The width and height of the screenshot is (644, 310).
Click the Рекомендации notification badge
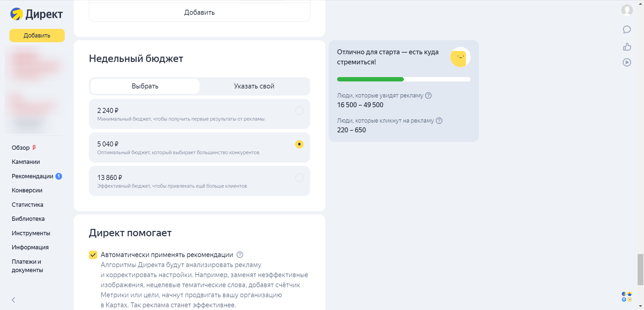click(x=59, y=176)
